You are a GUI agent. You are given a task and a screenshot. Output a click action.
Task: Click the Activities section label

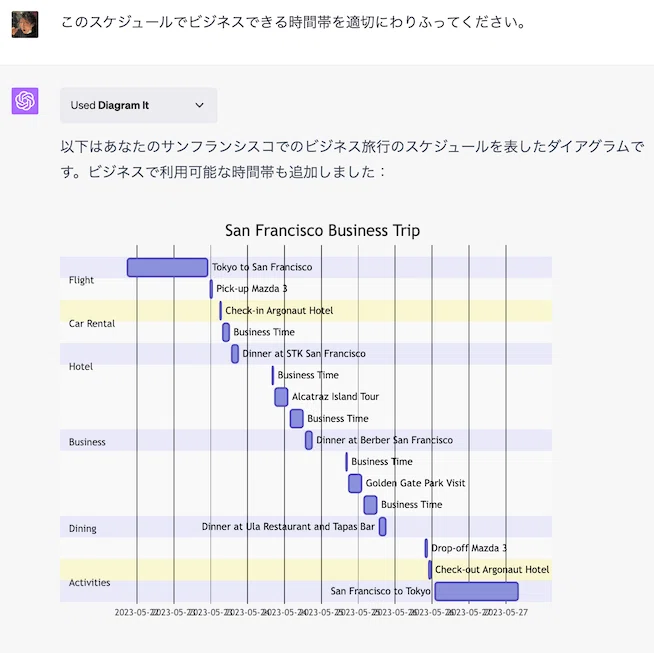pos(89,583)
